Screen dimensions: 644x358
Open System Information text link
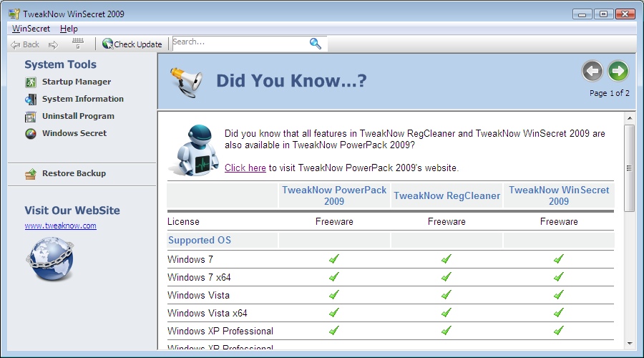tap(82, 99)
